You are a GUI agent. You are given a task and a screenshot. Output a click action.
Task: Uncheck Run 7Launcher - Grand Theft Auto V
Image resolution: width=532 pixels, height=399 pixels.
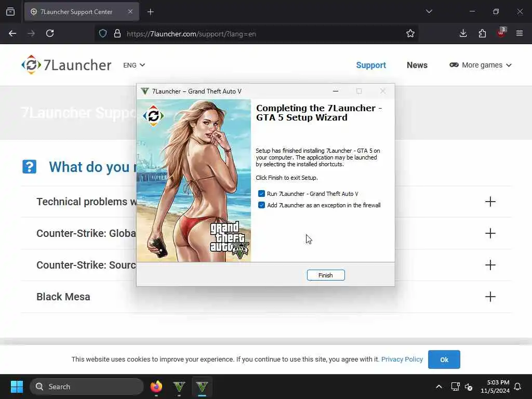point(261,194)
